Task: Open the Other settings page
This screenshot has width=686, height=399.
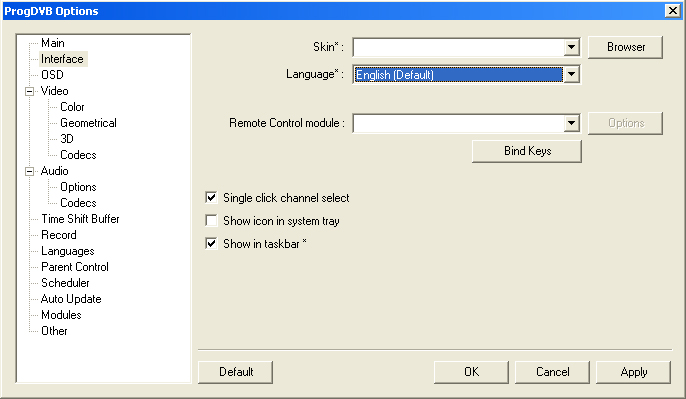Action: 54,331
